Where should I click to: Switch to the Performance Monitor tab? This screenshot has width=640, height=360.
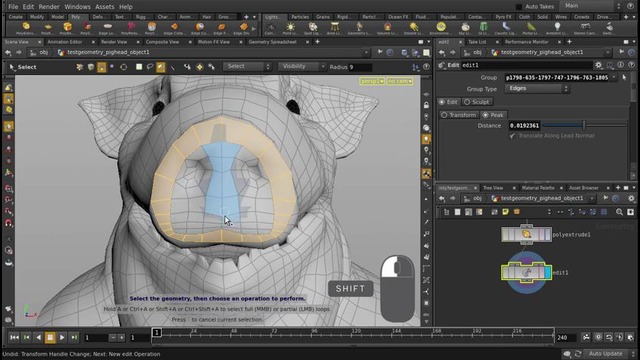(527, 42)
